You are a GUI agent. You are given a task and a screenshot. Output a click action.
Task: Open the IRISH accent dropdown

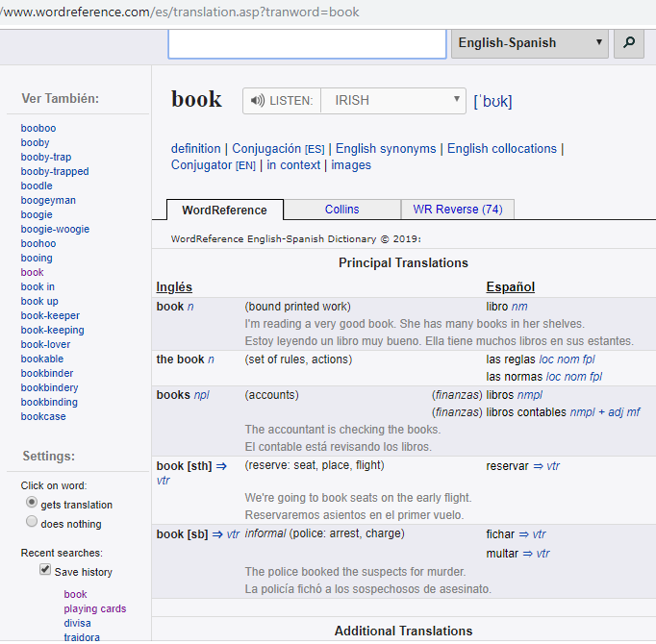393,101
